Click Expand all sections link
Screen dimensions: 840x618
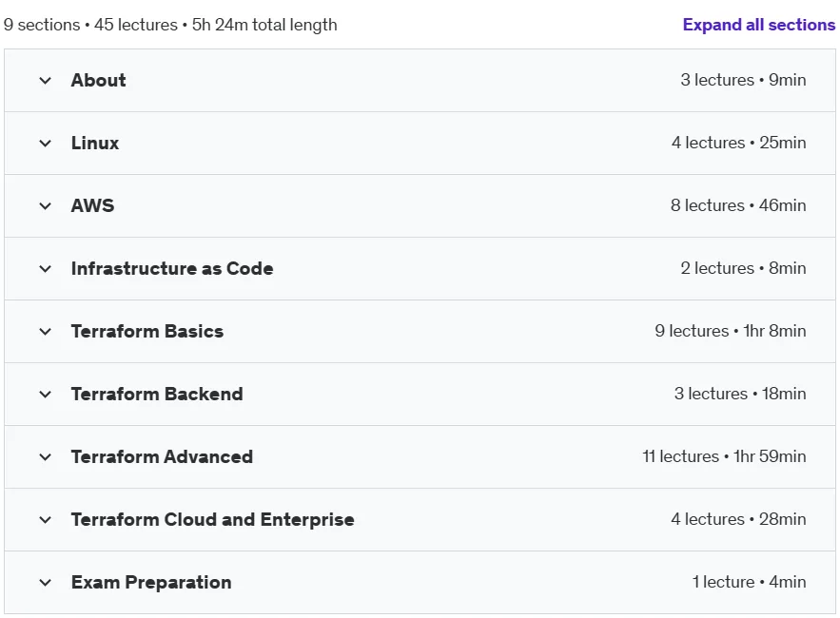click(758, 25)
